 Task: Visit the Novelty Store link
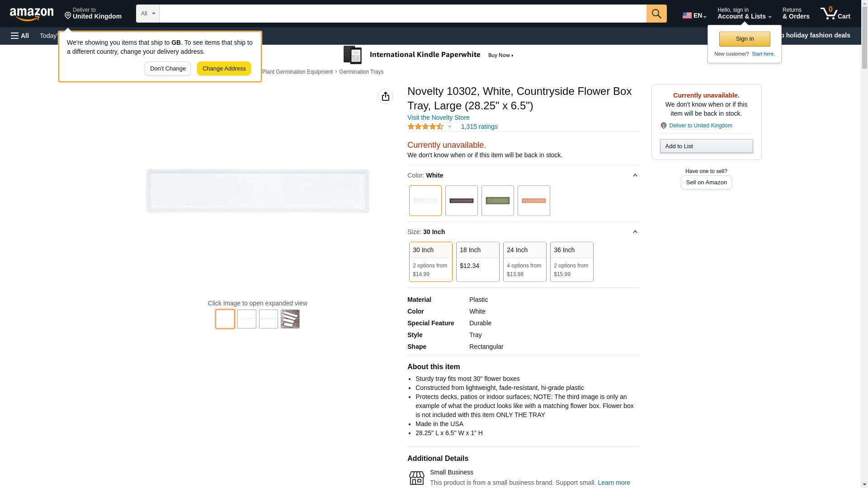[x=438, y=117]
